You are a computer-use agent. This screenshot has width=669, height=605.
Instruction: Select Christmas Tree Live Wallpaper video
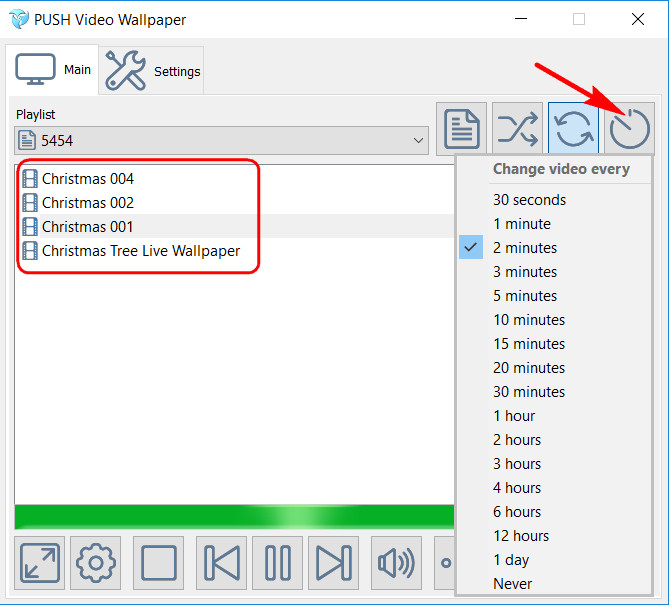(x=140, y=251)
